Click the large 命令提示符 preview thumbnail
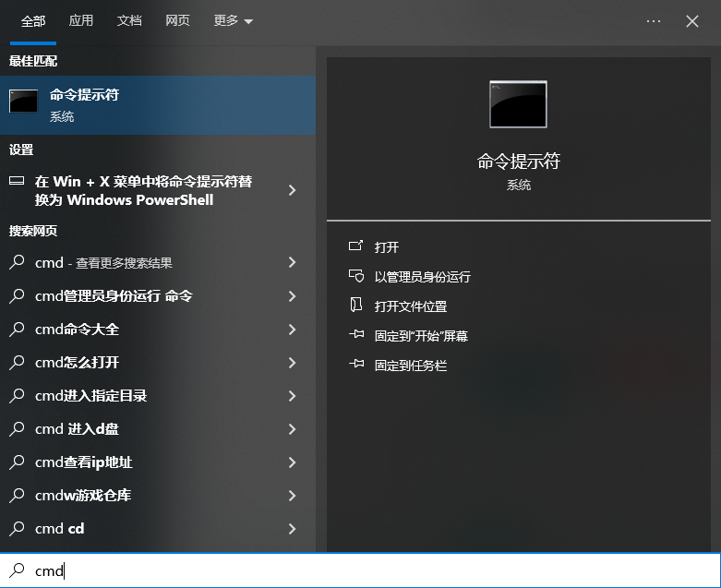Screen dimensions: 721x588 click(x=518, y=104)
